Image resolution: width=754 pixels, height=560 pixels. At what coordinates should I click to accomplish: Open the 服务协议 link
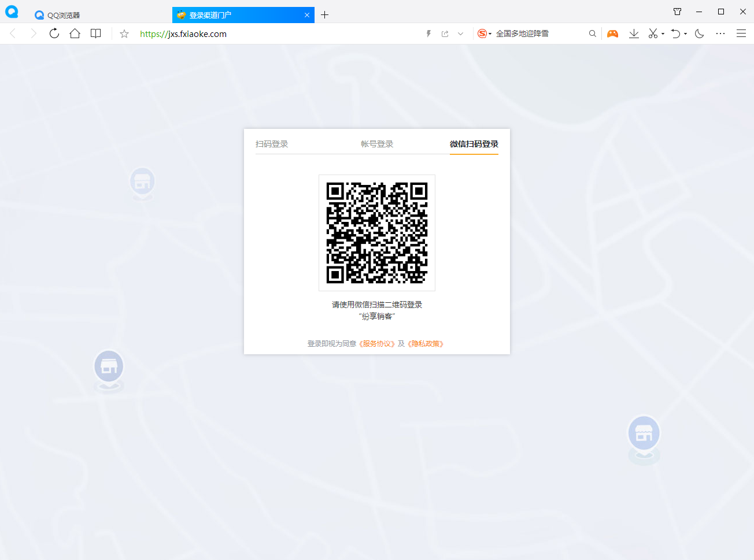(377, 344)
